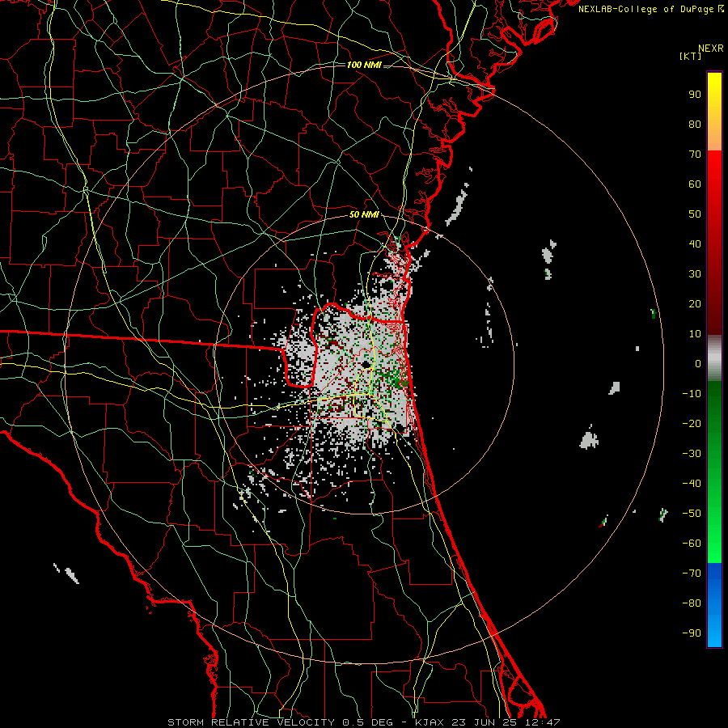Image resolution: width=728 pixels, height=728 pixels.
Task: Click the 0 velocity scale label
Action: [698, 363]
